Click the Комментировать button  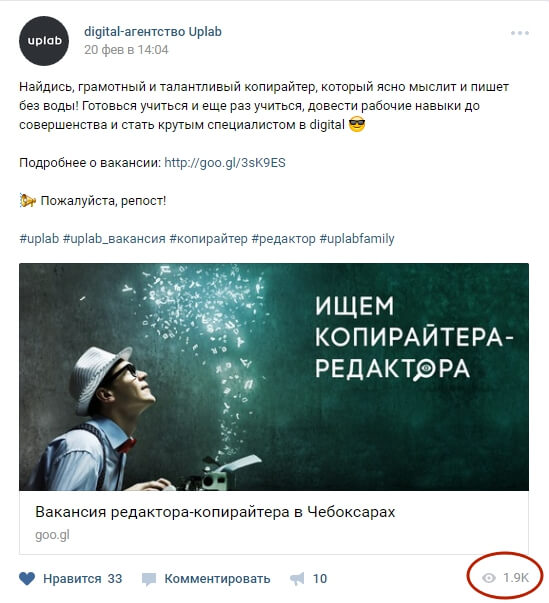(217, 579)
